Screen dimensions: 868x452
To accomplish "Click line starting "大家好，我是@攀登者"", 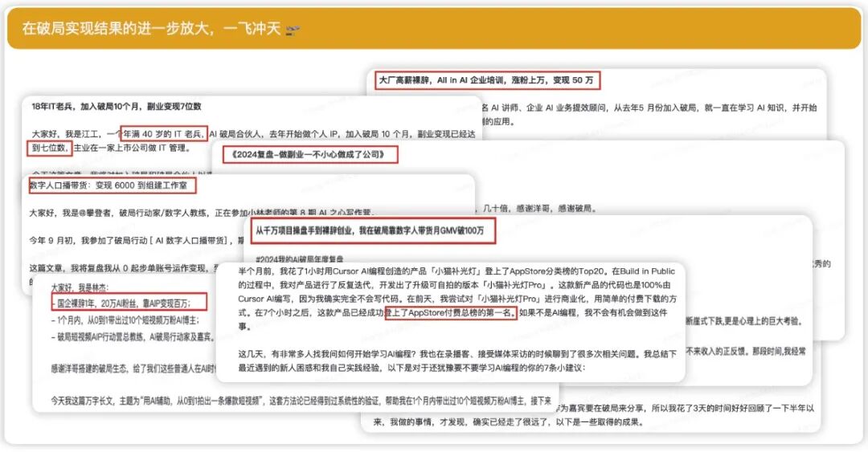I will pos(203,213).
